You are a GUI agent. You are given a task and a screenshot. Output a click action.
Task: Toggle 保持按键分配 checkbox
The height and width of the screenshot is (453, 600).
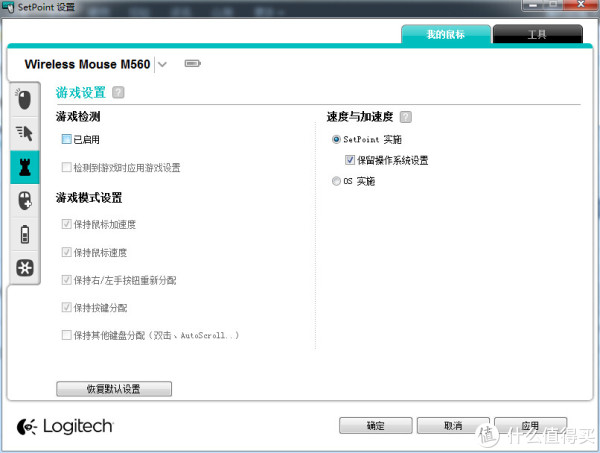(67, 307)
